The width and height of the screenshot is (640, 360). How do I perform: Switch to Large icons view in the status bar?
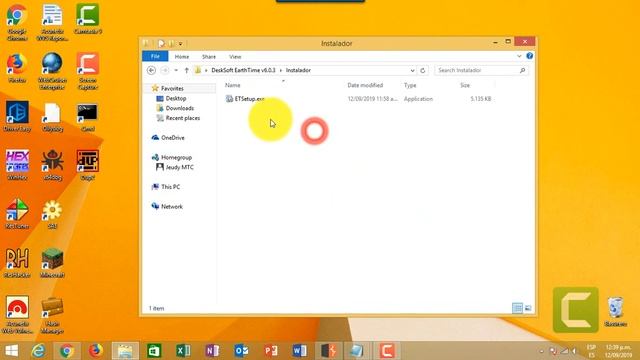pyautogui.click(x=528, y=308)
